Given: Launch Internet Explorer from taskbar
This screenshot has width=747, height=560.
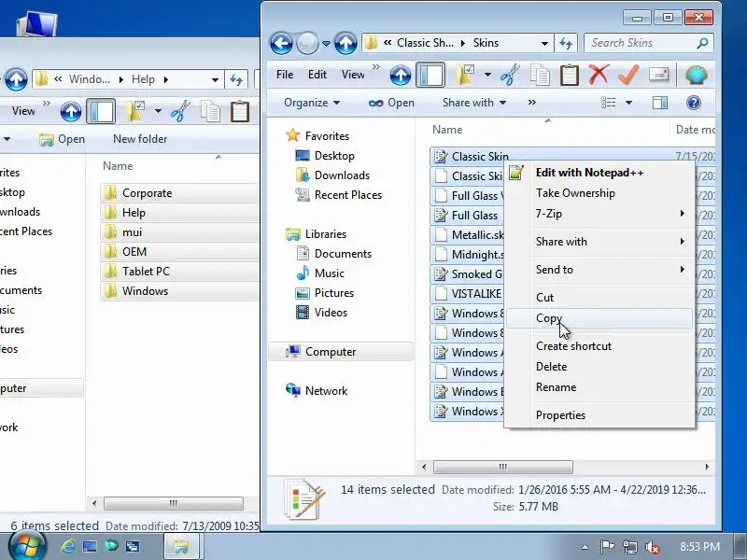Looking at the screenshot, I should 67,546.
